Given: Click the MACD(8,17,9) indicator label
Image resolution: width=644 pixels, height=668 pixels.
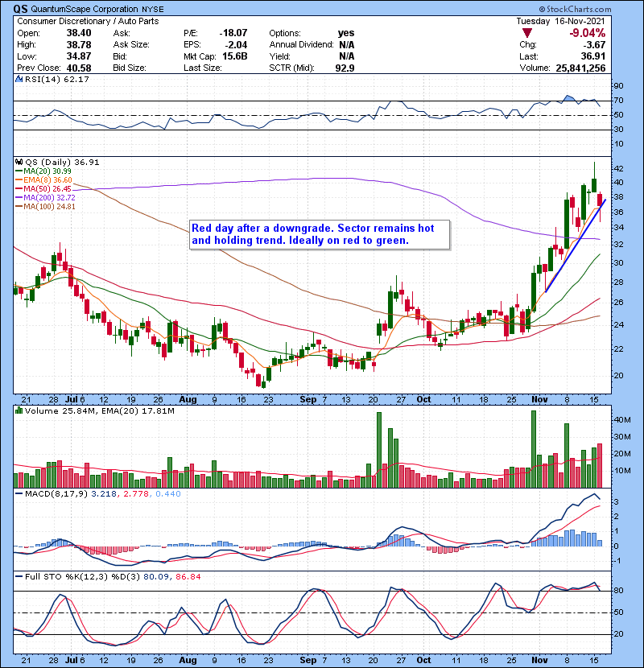Looking at the screenshot, I should tap(56, 494).
